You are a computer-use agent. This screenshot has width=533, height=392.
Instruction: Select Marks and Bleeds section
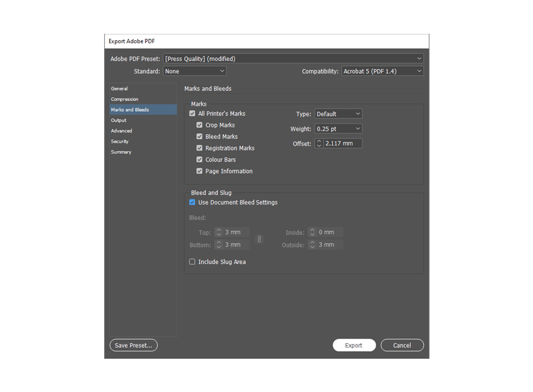[143, 110]
